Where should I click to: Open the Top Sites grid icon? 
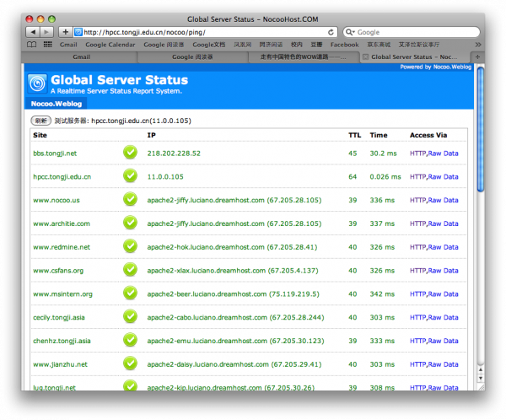point(46,45)
